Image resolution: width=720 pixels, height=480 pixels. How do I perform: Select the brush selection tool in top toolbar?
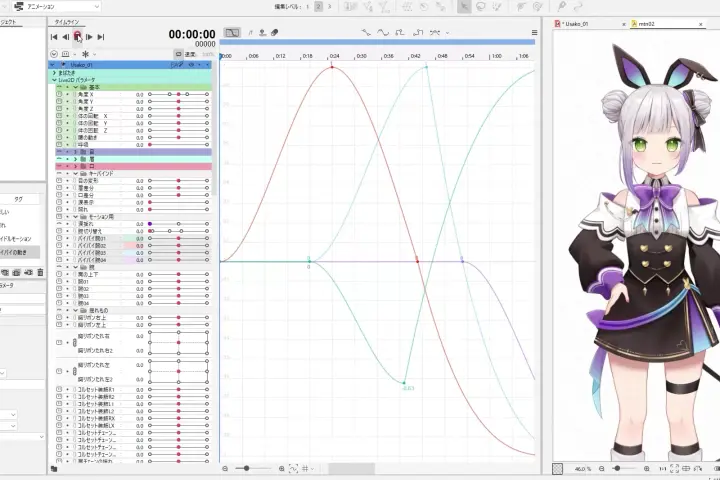(x=497, y=6)
